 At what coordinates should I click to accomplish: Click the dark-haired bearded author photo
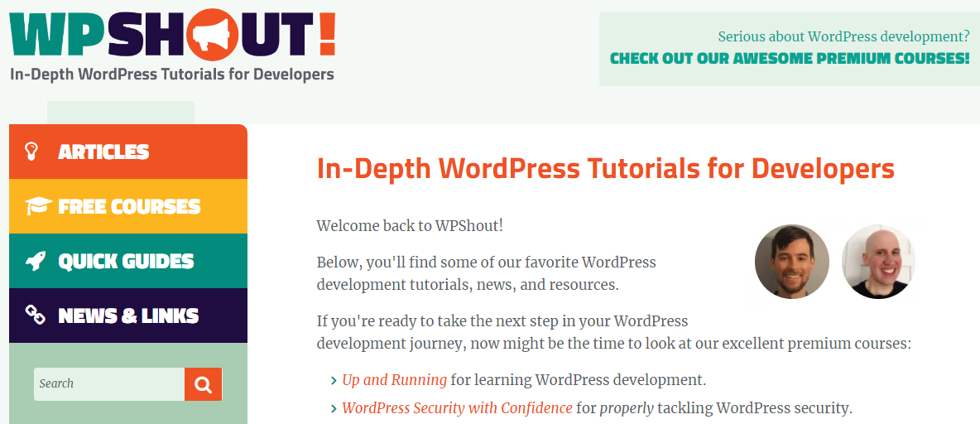792,262
